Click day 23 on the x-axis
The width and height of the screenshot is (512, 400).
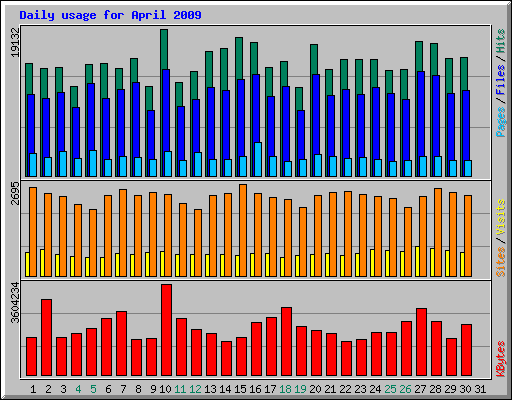coord(360,389)
